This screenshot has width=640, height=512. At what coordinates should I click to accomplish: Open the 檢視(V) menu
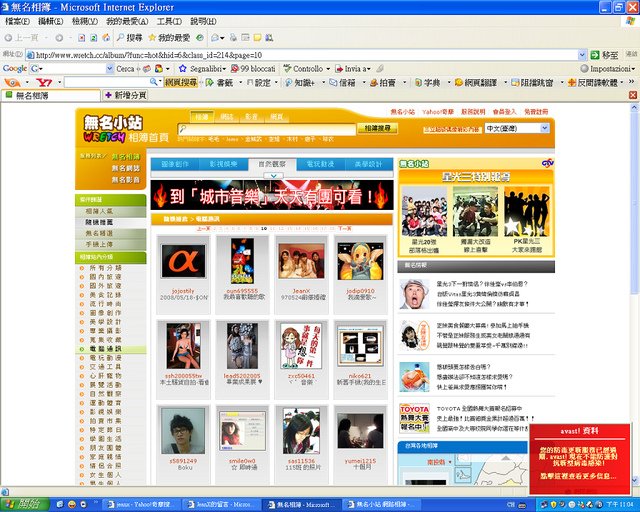coord(84,21)
